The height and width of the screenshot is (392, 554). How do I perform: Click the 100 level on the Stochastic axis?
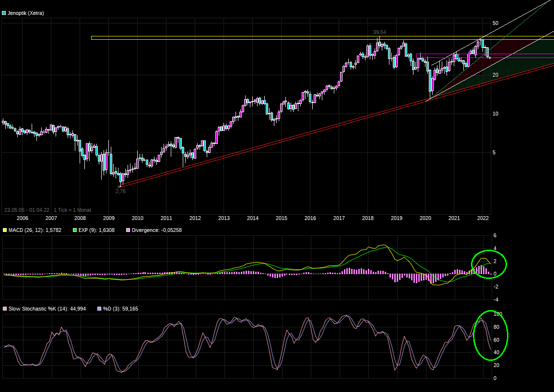click(497, 314)
